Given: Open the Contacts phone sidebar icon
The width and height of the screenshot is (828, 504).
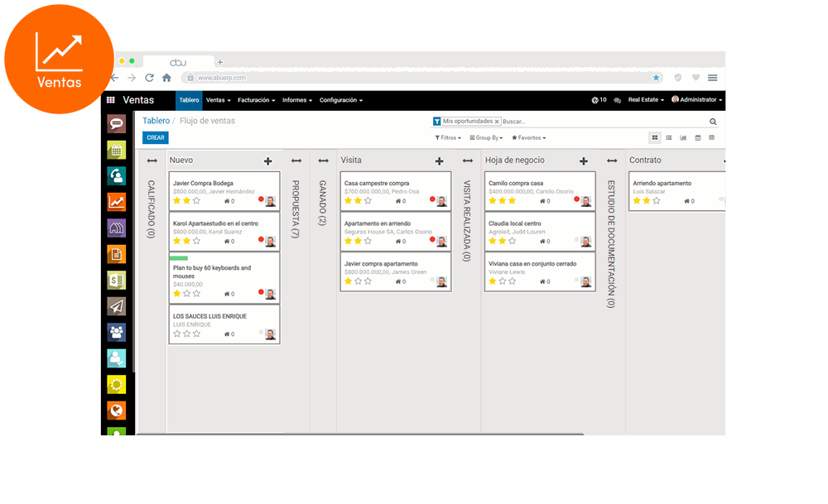Looking at the screenshot, I should click(x=117, y=175).
